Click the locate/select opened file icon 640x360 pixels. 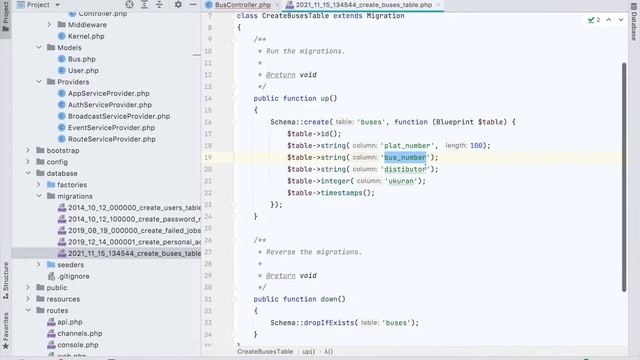pos(129,5)
